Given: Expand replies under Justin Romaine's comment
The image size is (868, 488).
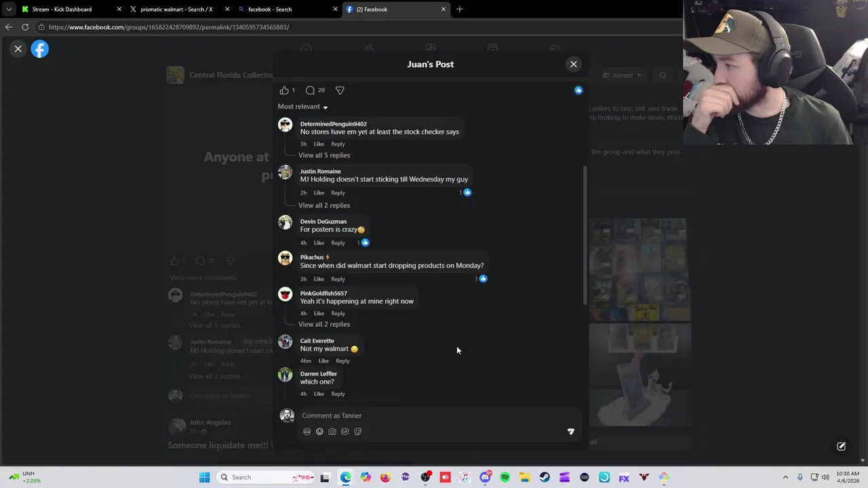Looking at the screenshot, I should [324, 205].
